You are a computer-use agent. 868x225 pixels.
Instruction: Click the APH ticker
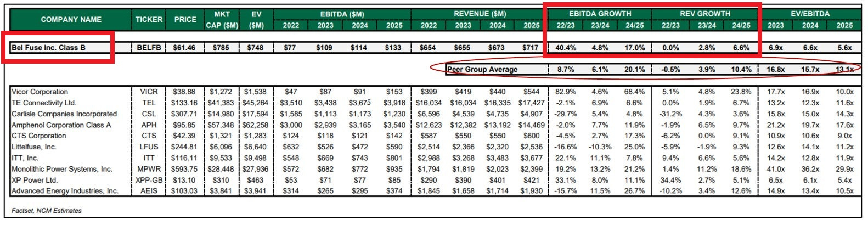pos(149,125)
